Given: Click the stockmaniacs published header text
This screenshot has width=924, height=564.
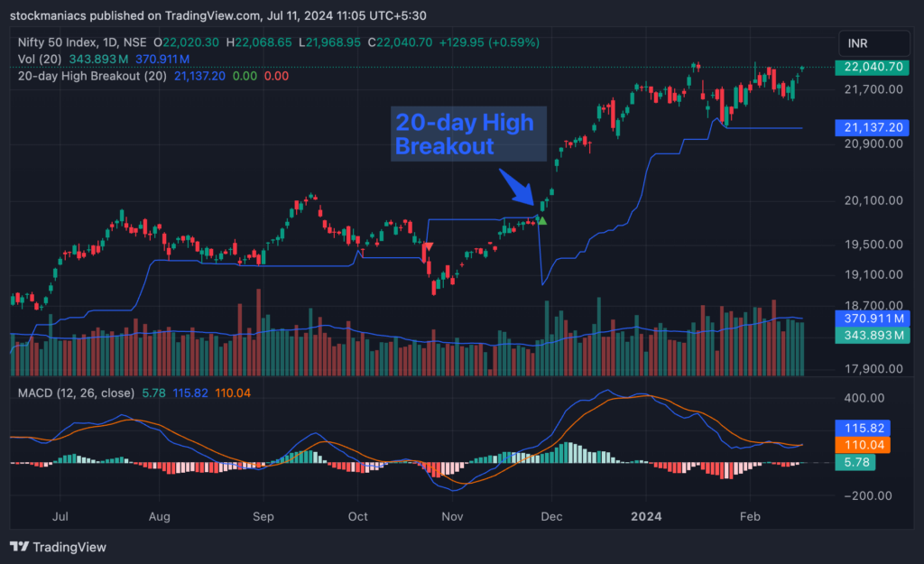Looking at the screenshot, I should point(218,15).
